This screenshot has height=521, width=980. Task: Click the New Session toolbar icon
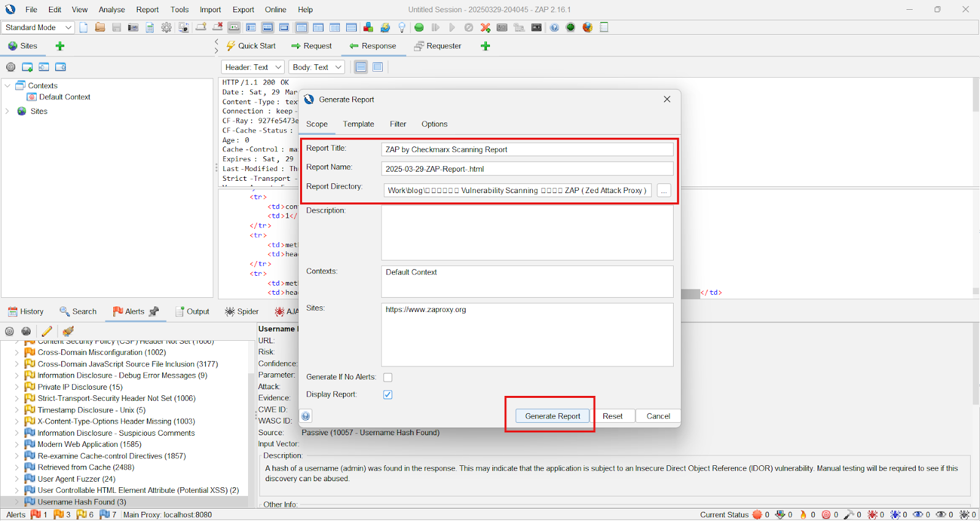click(84, 28)
